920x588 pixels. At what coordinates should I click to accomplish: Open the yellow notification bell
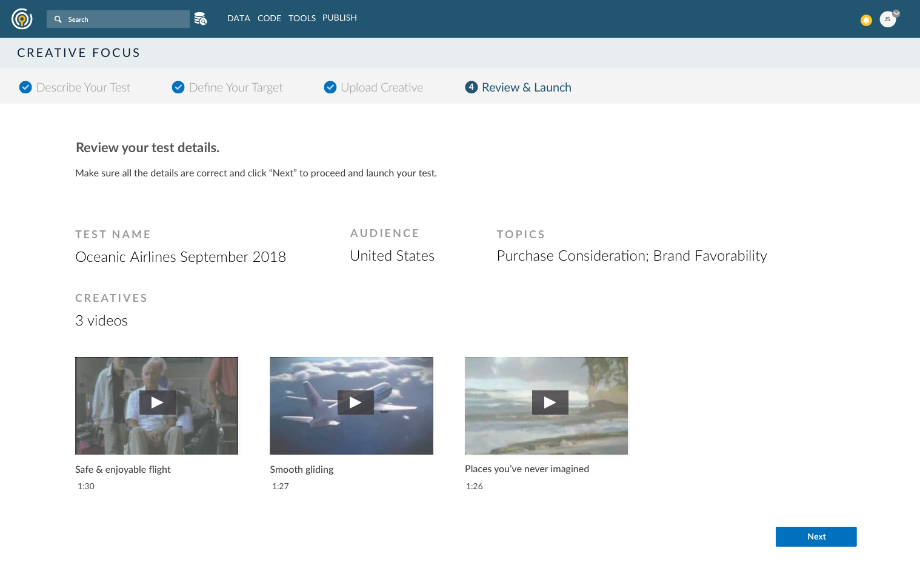coord(866,20)
